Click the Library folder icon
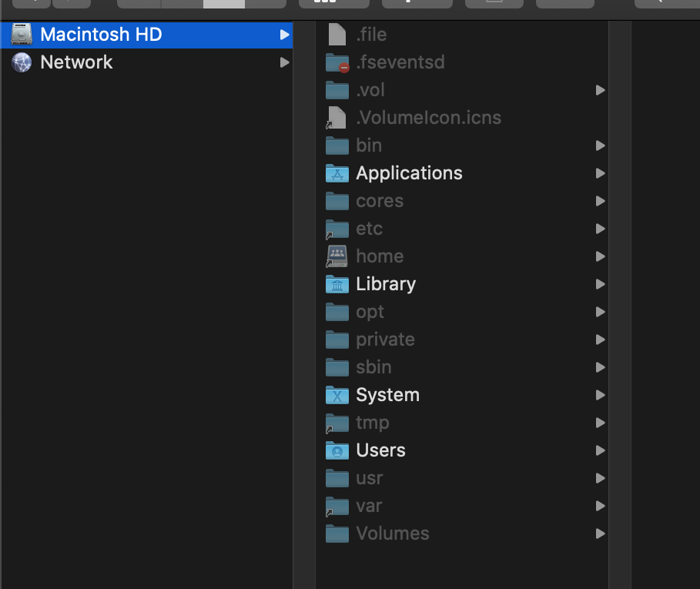This screenshot has height=589, width=700. tap(337, 284)
